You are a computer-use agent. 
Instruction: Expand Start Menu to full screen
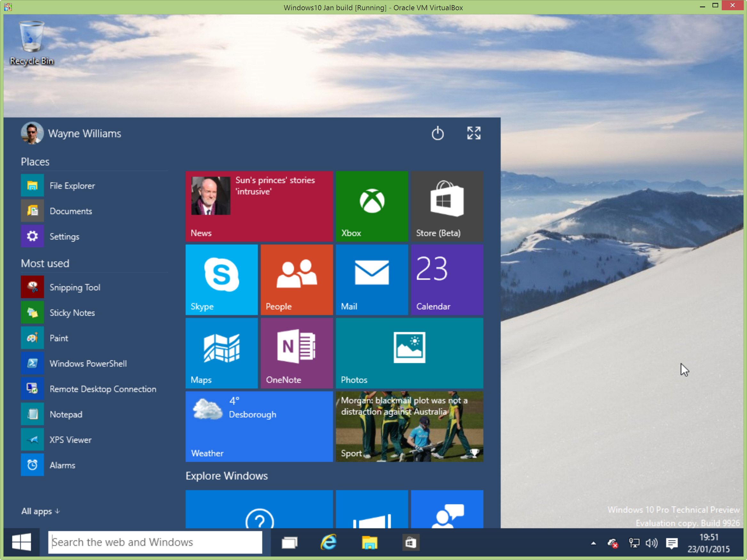(x=474, y=133)
